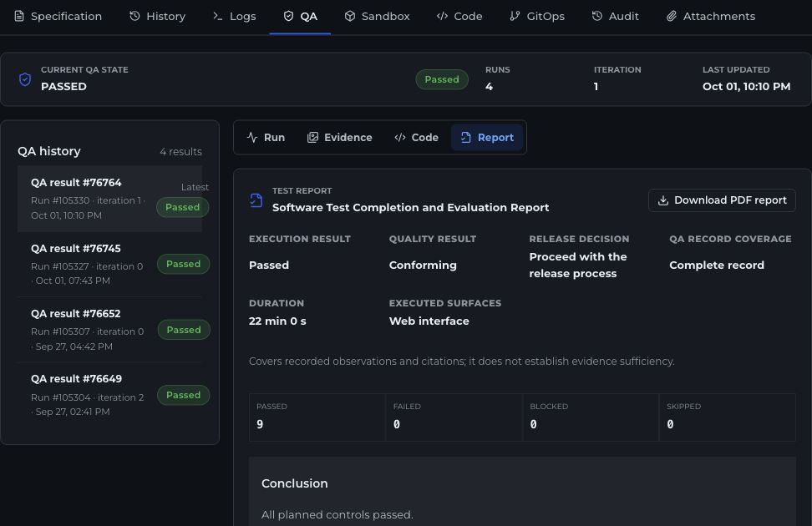Select the Run sub-tab
812x526 pixels.
pyautogui.click(x=266, y=137)
